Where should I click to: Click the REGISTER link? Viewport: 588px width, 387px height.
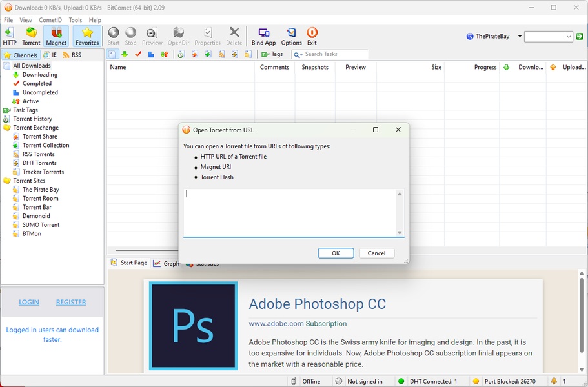71,302
